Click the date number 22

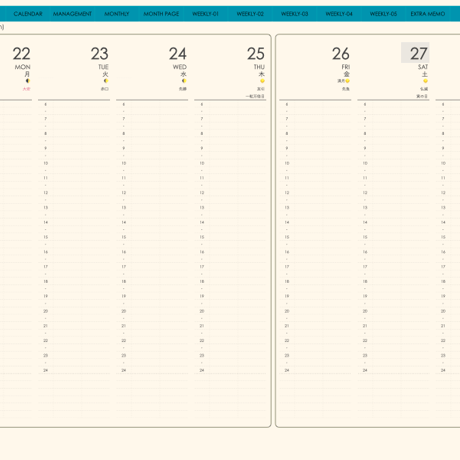pos(22,54)
